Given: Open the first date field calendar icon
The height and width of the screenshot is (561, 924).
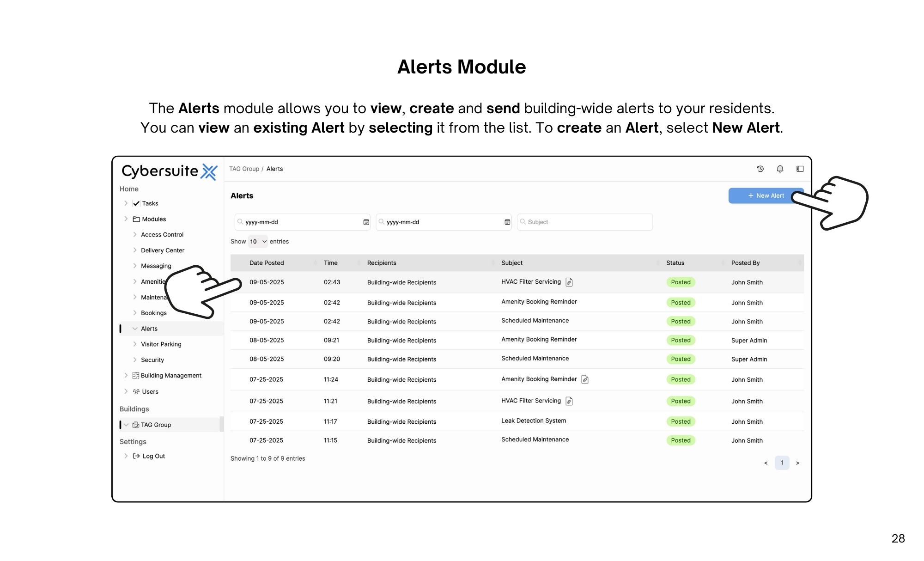Looking at the screenshot, I should tap(366, 222).
